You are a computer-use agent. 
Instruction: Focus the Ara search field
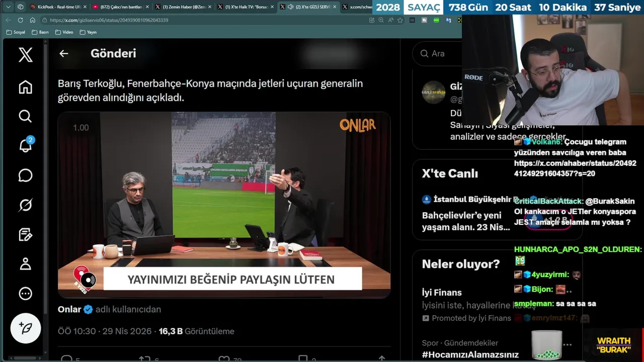[437, 53]
